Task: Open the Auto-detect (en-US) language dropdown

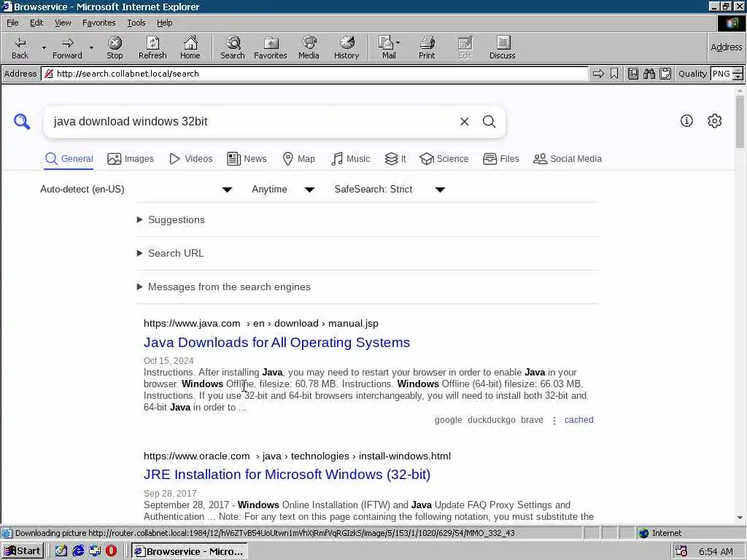Action: [136, 190]
